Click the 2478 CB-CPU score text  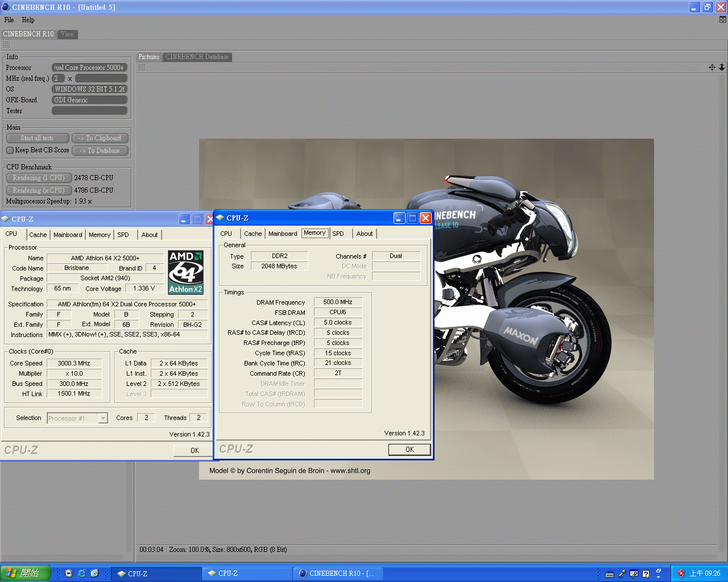[94, 178]
